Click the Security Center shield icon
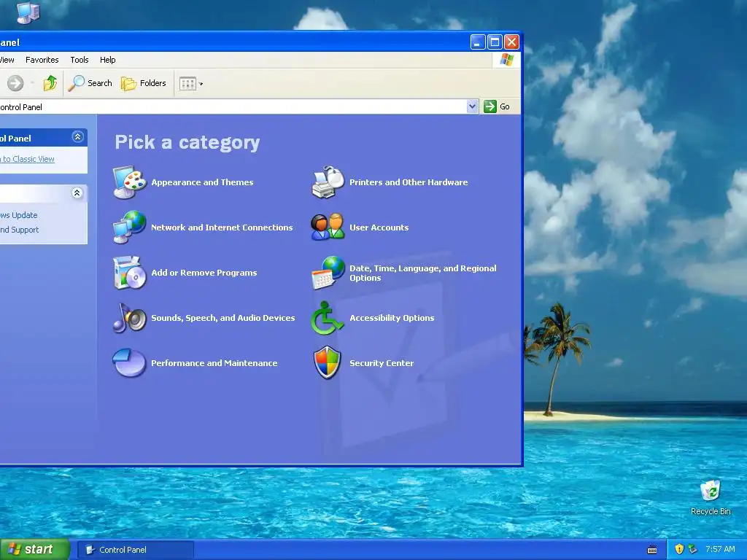Screen dimensions: 747x560 pyautogui.click(x=328, y=363)
